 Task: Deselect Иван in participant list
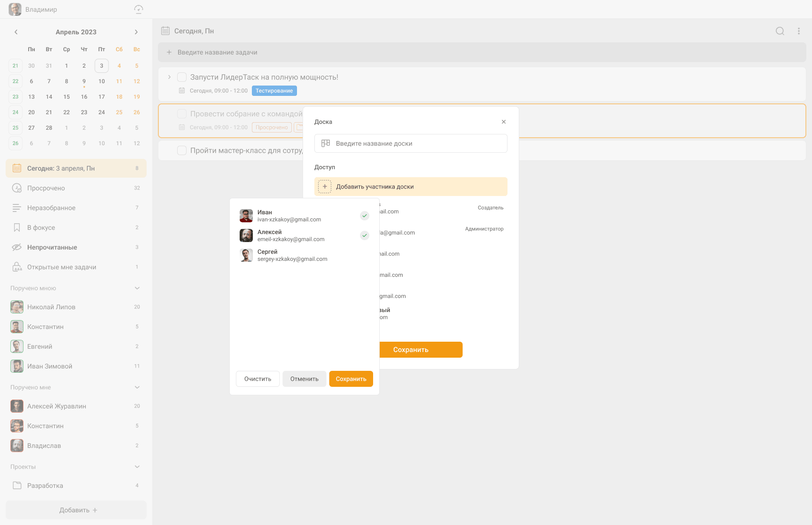click(x=365, y=216)
